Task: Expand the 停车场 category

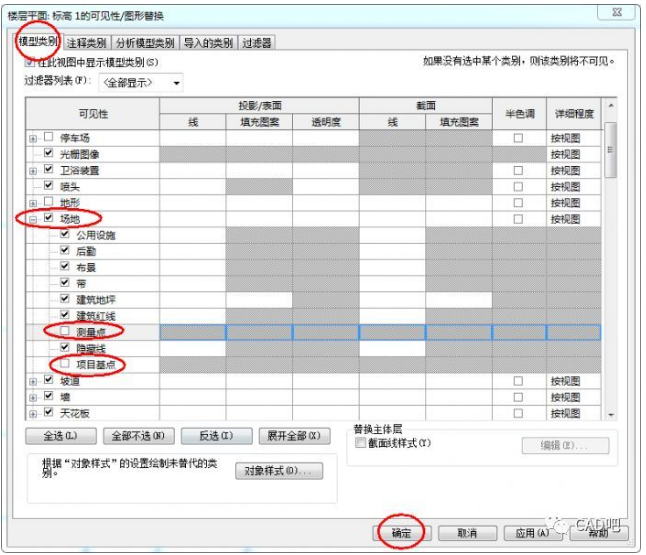Action: [33, 139]
